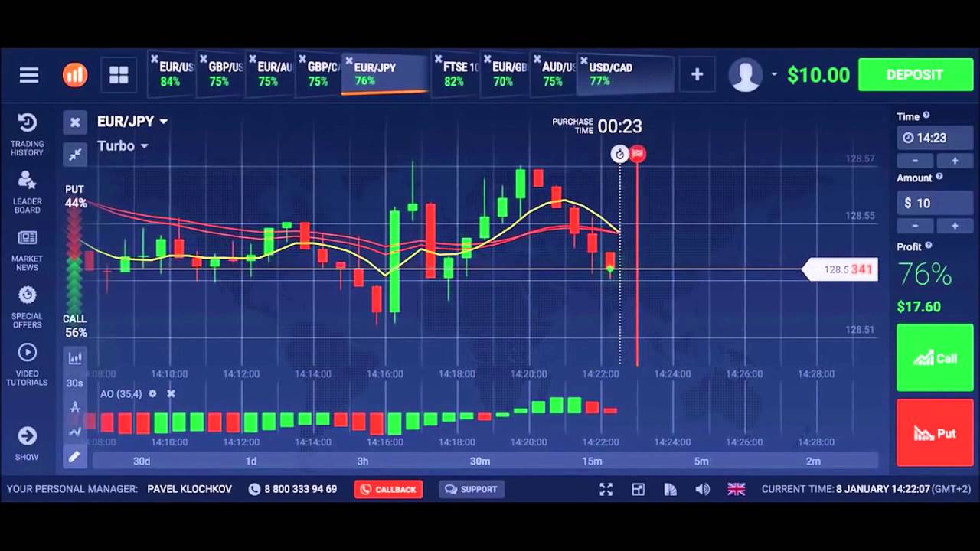
Task: Place a Call trade
Action: [935, 357]
